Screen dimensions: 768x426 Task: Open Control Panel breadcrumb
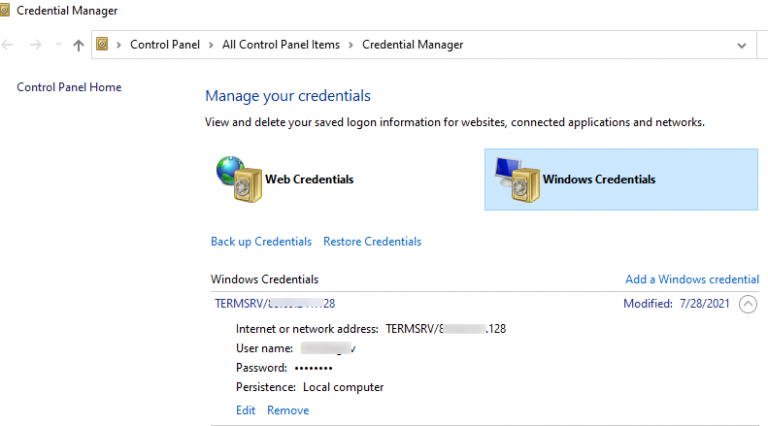[165, 45]
